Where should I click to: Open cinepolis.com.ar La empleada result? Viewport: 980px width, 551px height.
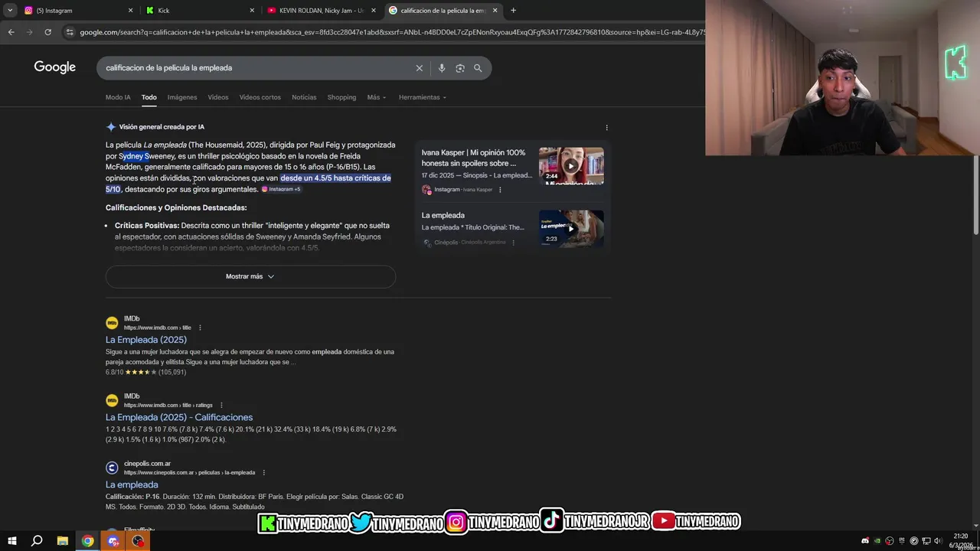pyautogui.click(x=132, y=484)
